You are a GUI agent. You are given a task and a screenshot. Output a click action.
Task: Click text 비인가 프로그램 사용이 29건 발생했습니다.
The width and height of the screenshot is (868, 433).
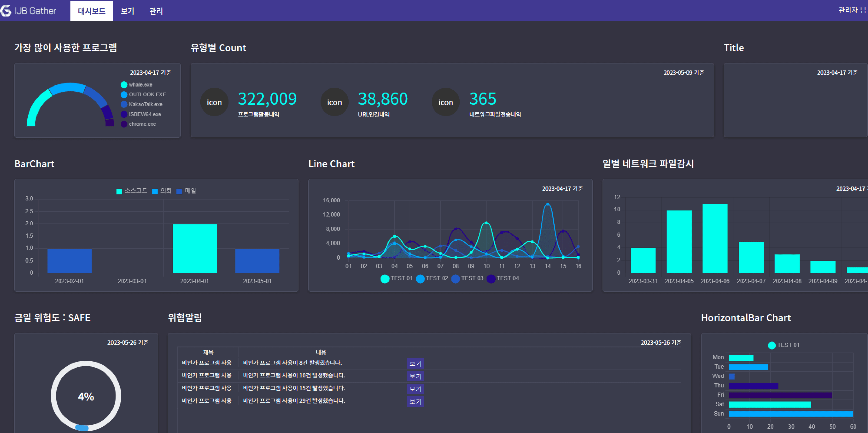294,401
